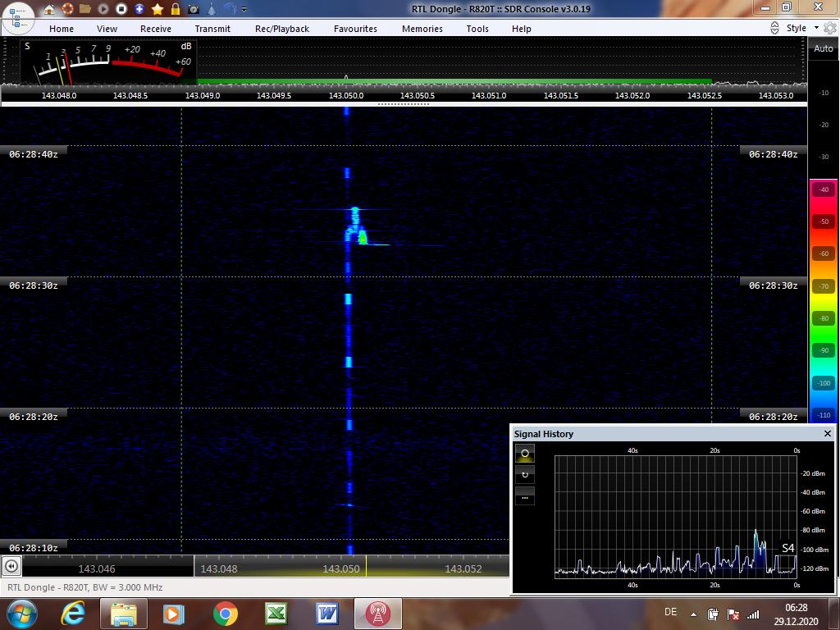Open the Transmit ribbon tab
The image size is (840, 630).
pos(212,29)
